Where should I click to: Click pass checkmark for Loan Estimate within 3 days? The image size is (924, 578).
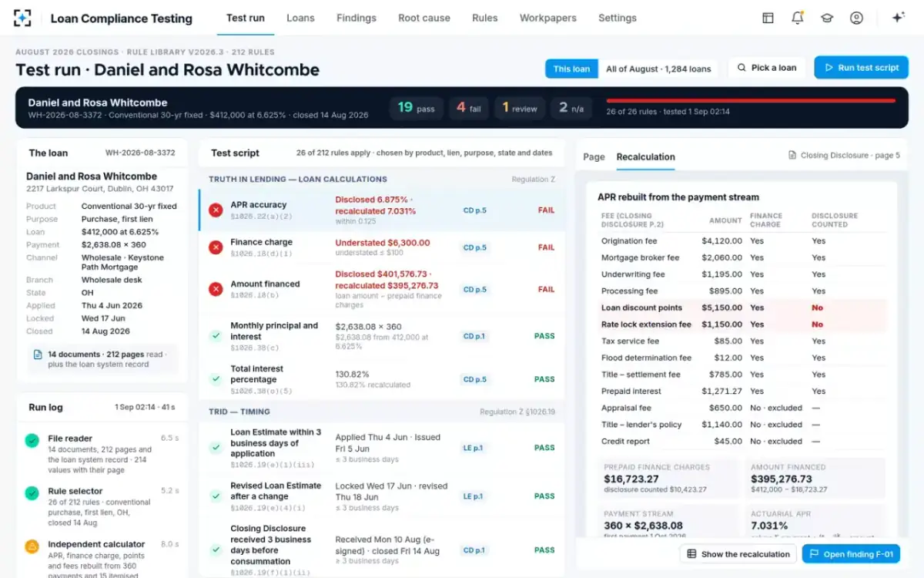click(x=216, y=448)
